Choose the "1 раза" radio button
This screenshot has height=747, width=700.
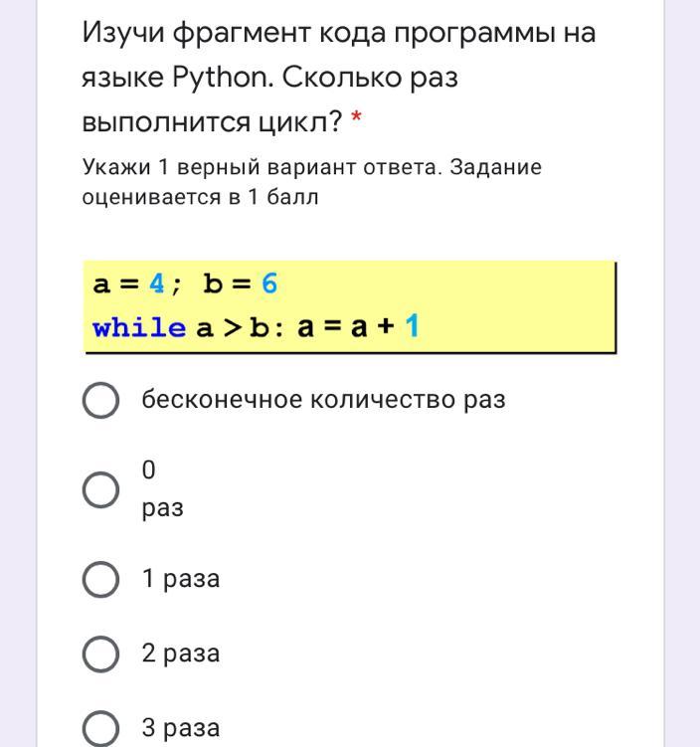pyautogui.click(x=100, y=579)
